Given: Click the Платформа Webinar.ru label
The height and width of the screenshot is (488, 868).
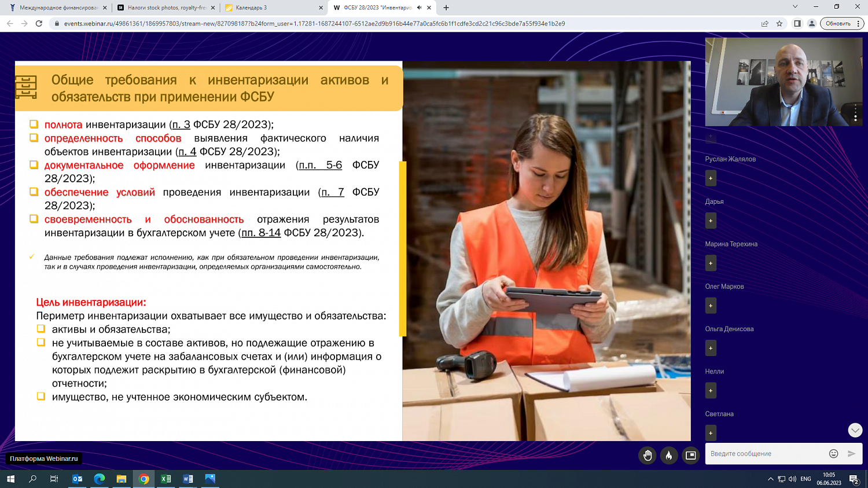Looking at the screenshot, I should coord(44,458).
